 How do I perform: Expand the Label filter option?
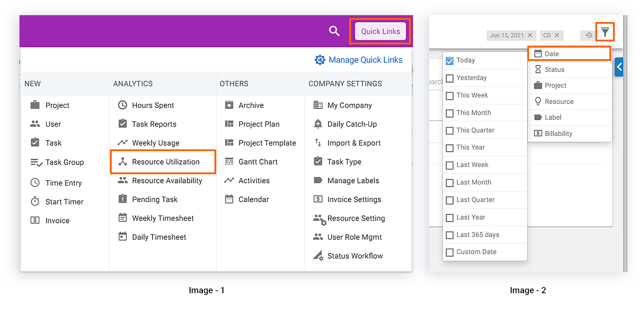point(570,117)
